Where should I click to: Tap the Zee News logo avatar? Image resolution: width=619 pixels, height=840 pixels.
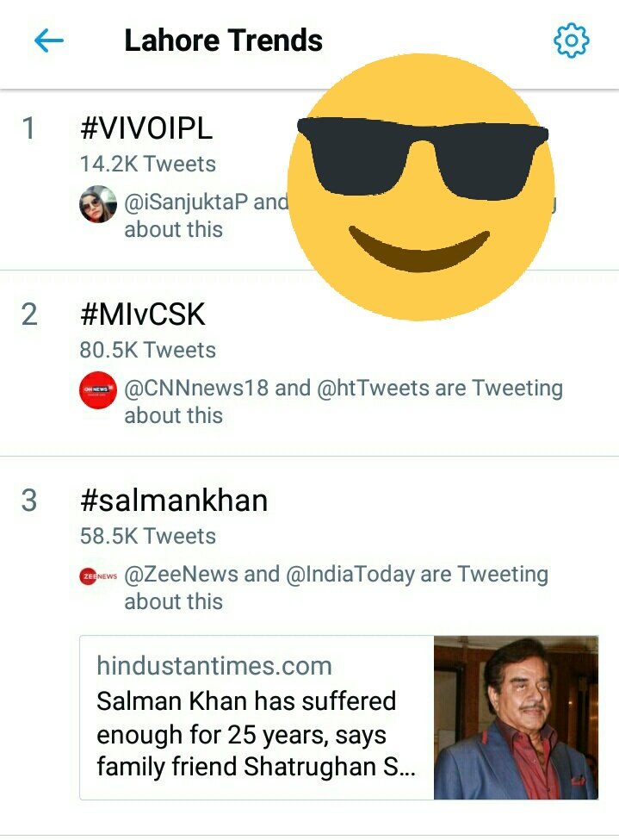[98, 576]
